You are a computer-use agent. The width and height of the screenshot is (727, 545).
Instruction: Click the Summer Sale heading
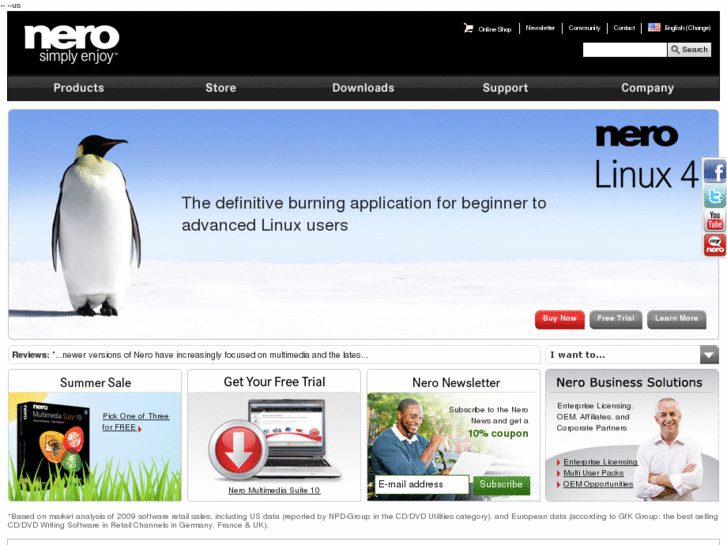click(x=96, y=383)
